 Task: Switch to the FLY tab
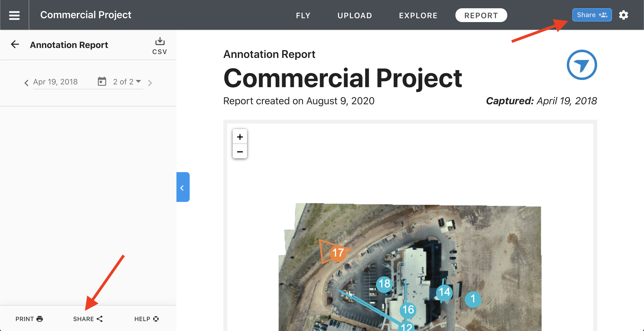(303, 15)
